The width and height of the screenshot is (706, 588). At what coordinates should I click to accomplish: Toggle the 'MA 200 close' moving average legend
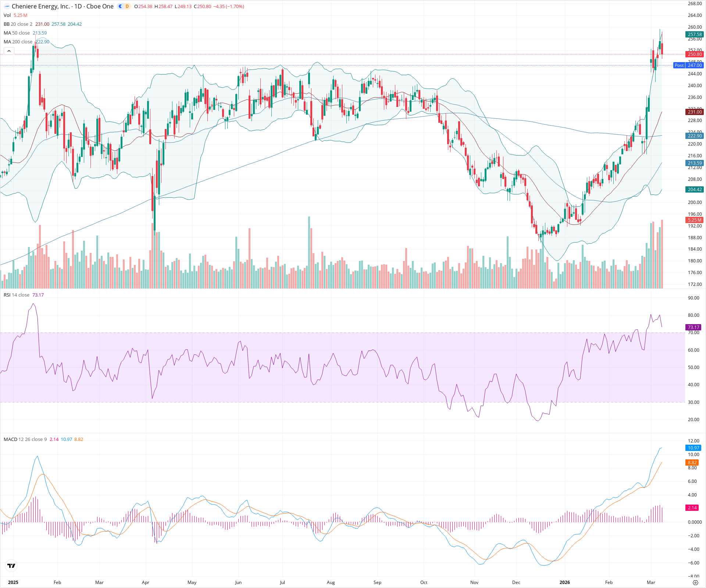pyautogui.click(x=18, y=42)
